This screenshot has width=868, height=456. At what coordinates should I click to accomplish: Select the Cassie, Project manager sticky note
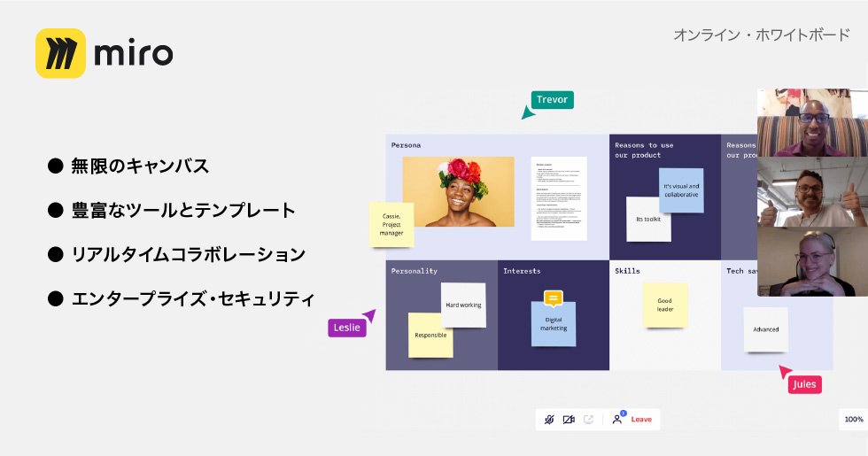pos(391,225)
